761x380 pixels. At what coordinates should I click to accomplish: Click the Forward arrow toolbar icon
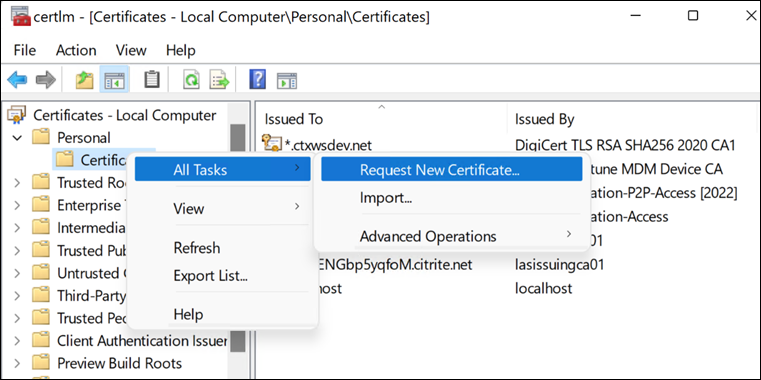click(46, 80)
